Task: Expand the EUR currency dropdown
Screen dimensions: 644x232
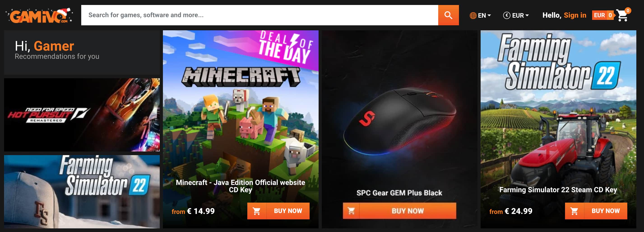Action: point(516,16)
